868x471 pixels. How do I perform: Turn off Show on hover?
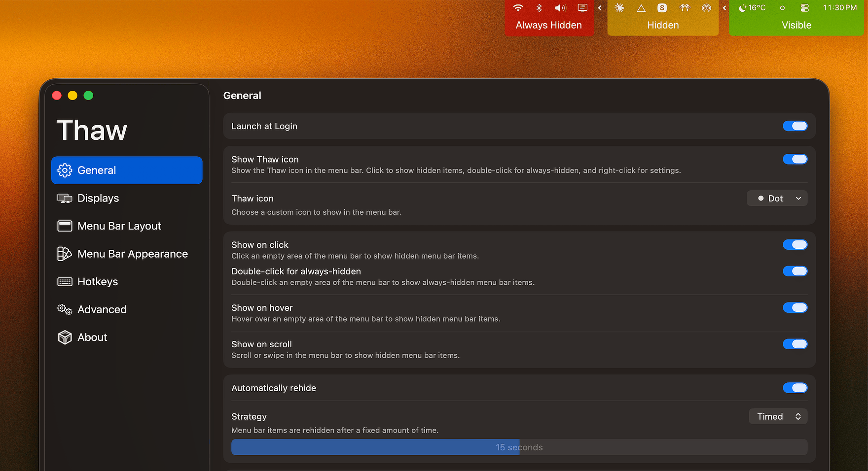click(x=795, y=307)
